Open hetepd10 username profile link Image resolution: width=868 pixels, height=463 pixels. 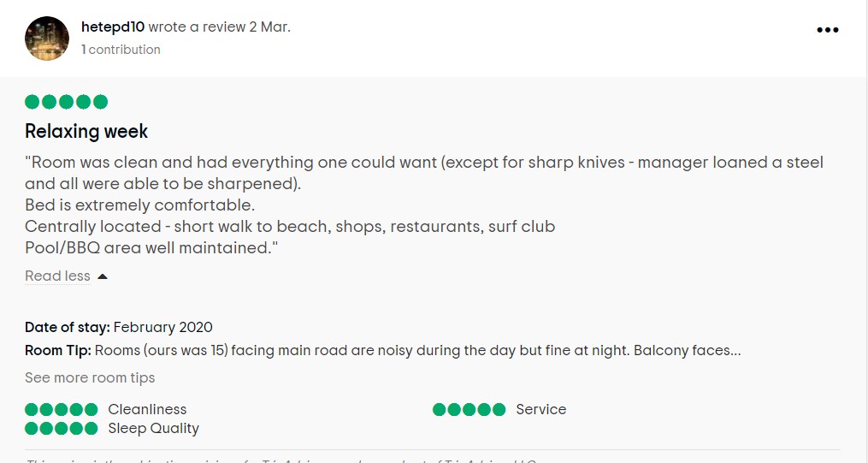point(113,27)
